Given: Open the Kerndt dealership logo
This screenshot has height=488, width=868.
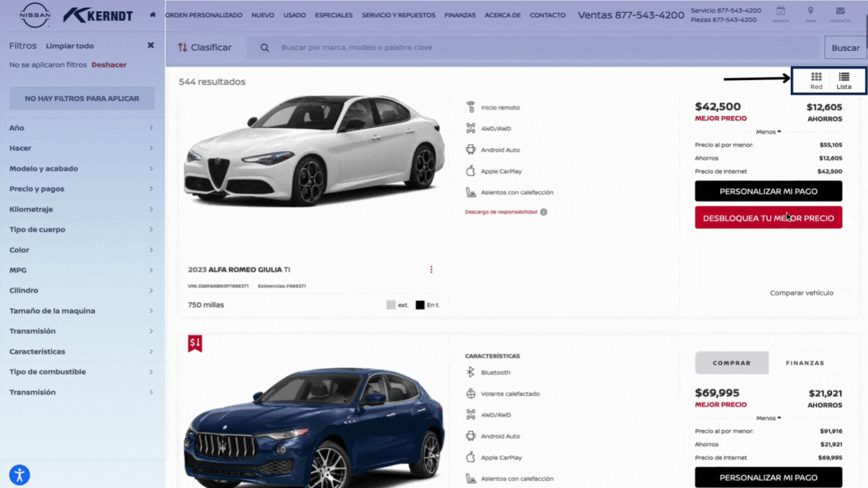Looking at the screenshot, I should pos(98,15).
